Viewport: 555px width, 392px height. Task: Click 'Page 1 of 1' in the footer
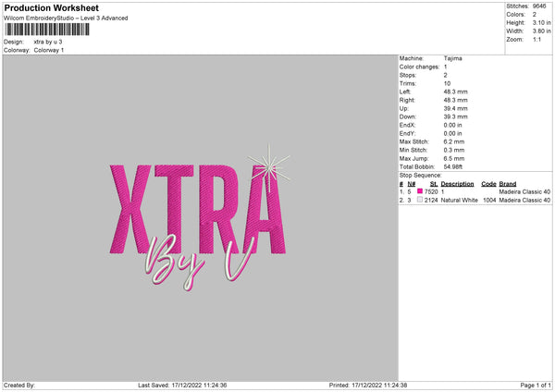(x=536, y=386)
